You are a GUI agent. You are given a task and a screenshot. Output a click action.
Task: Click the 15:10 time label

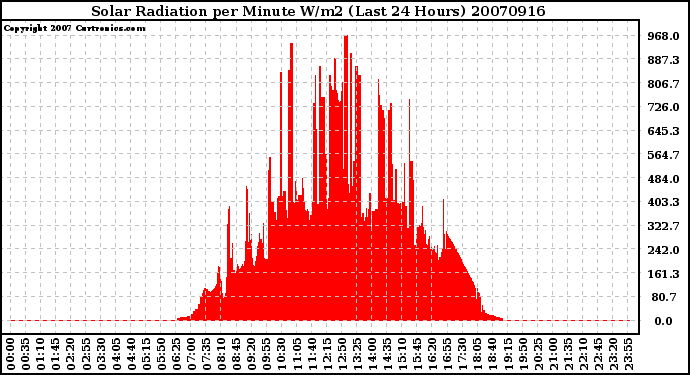pos(402,355)
